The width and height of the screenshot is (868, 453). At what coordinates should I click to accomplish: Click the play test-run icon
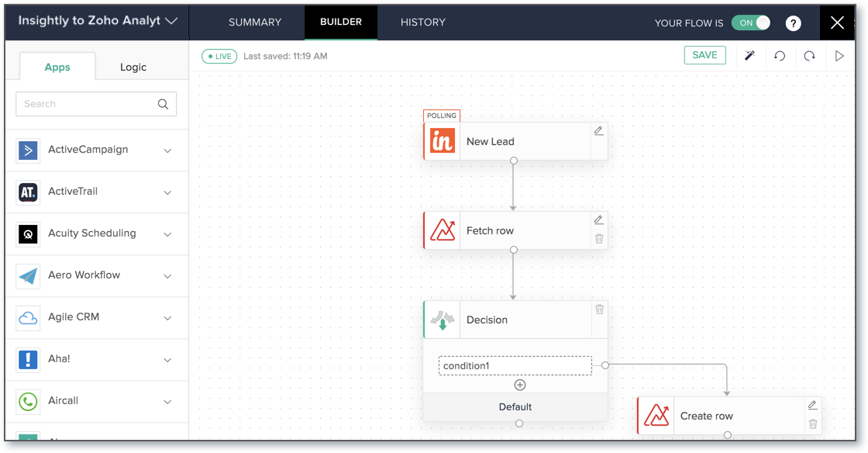(x=839, y=56)
